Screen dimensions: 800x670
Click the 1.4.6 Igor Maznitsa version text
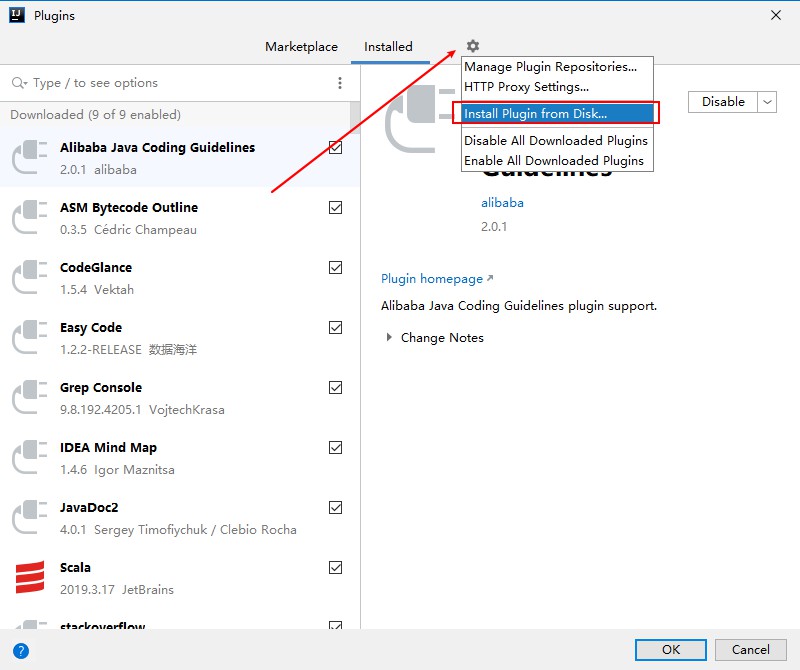pyautogui.click(x=117, y=470)
